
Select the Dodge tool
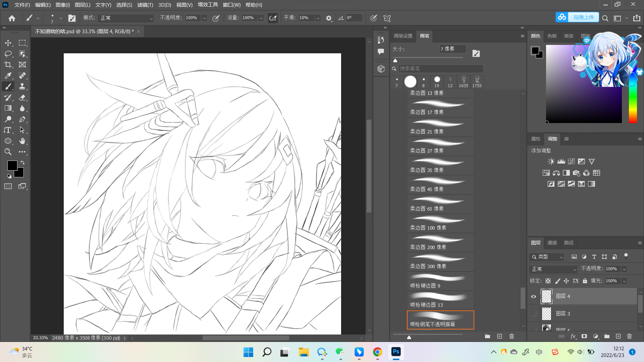pos(8,119)
